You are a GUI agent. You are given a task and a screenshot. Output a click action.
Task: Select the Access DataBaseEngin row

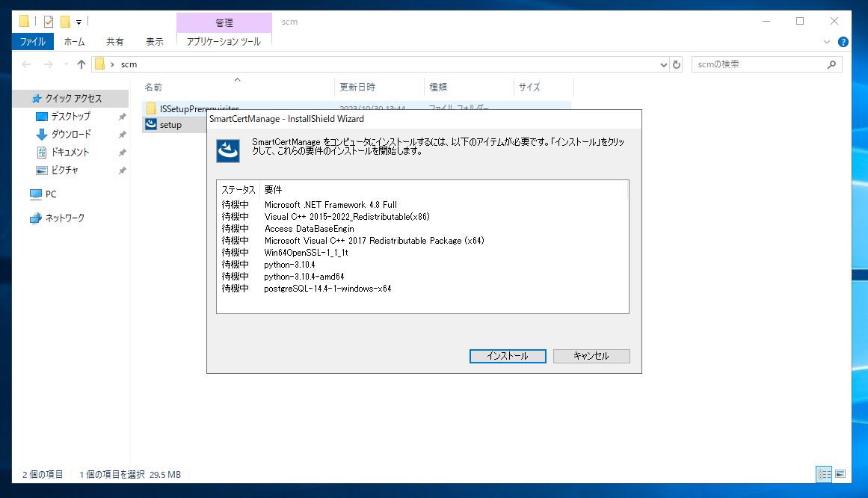(422, 229)
